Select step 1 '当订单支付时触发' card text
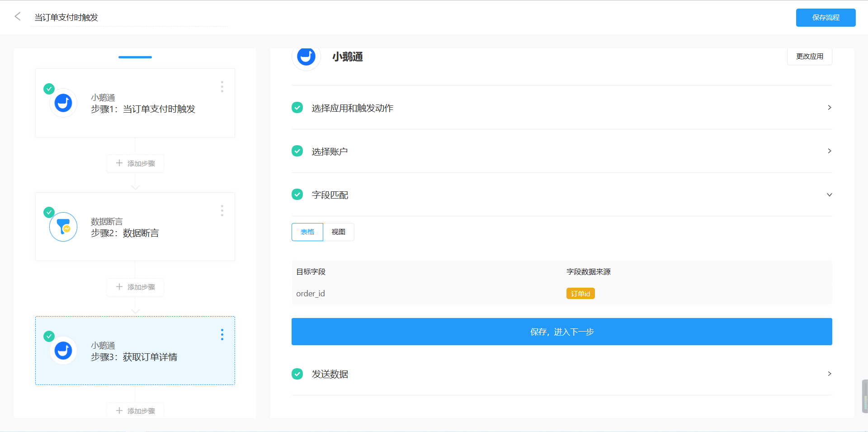Viewport: 868px width, 432px height. pyautogui.click(x=143, y=109)
